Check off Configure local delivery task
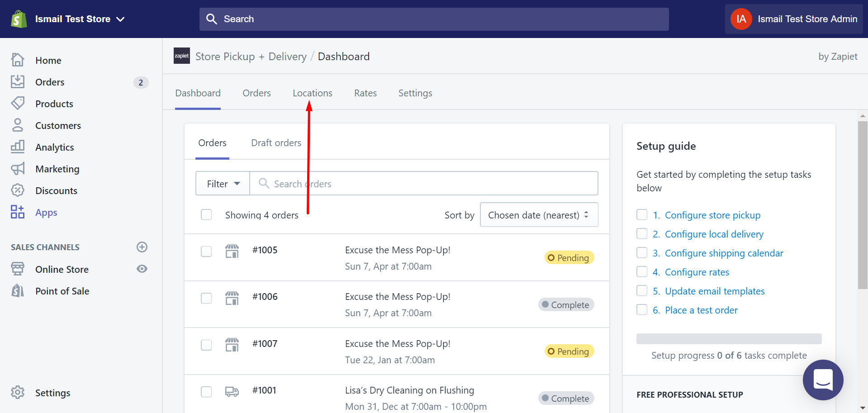868x413 pixels. (642, 233)
